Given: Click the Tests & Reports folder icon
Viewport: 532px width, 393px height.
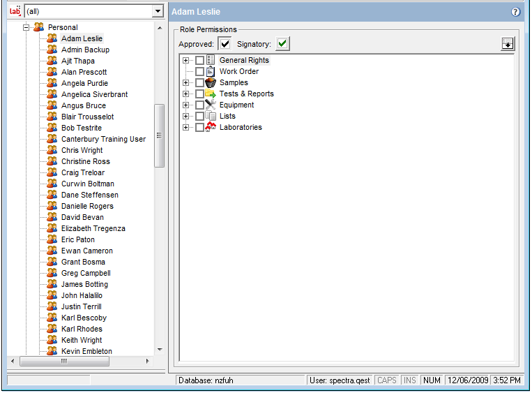Looking at the screenshot, I should tap(211, 94).
